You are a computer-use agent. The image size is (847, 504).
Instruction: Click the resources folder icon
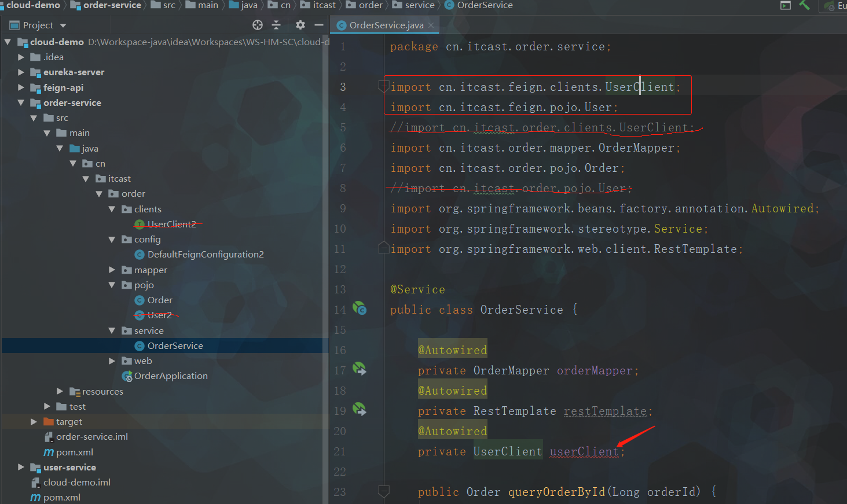click(75, 392)
